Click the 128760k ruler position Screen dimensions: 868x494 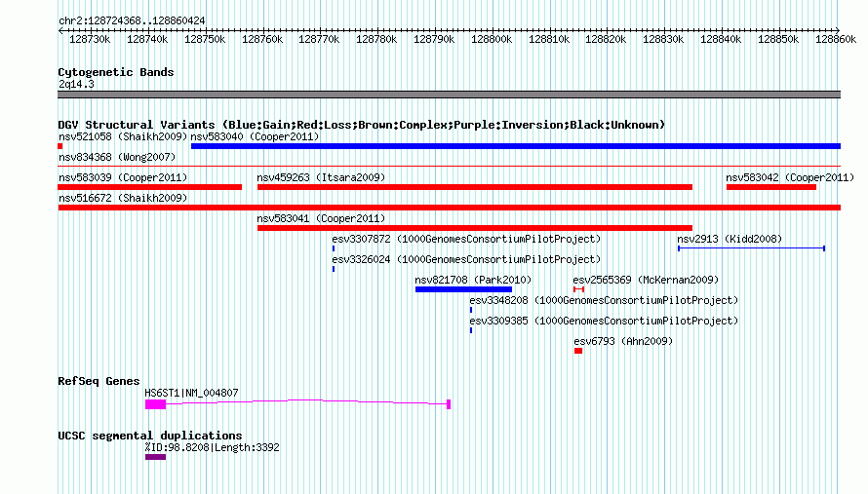coord(262,39)
